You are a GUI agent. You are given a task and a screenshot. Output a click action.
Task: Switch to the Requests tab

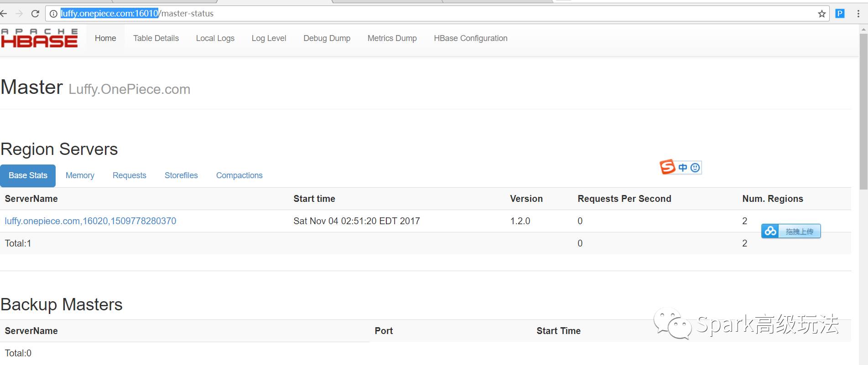(x=130, y=175)
